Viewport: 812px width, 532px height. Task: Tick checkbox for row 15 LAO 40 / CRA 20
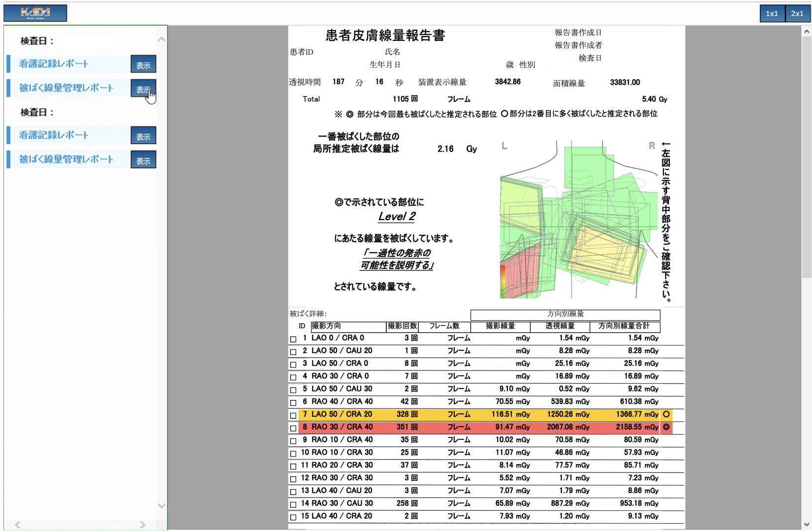pos(293,517)
